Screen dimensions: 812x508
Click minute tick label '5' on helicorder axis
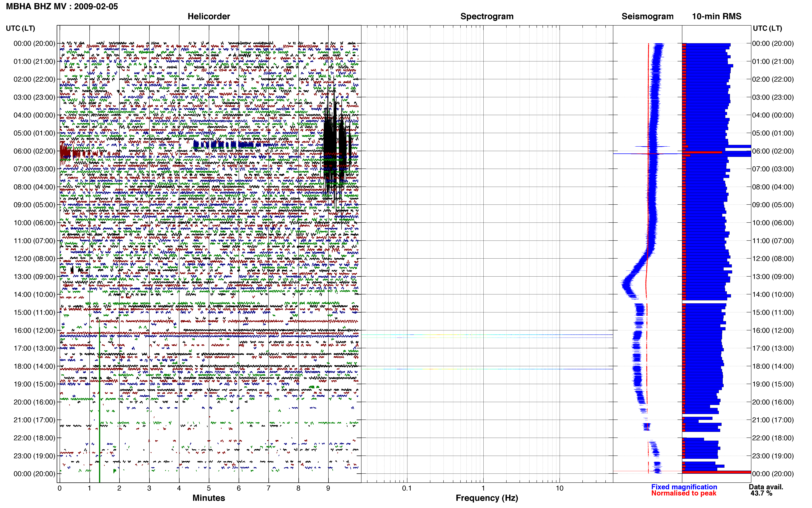209,488
